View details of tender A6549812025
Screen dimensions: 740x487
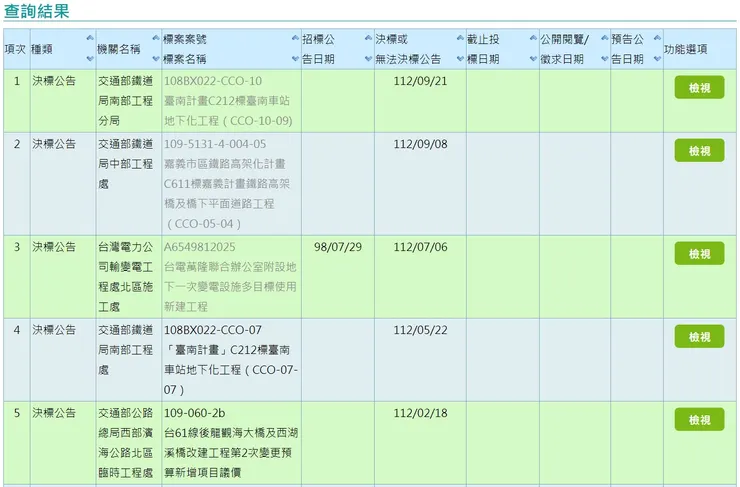tap(699, 253)
